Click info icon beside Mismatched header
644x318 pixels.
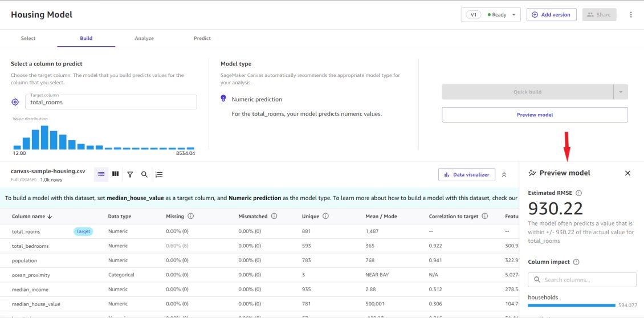coord(274,216)
